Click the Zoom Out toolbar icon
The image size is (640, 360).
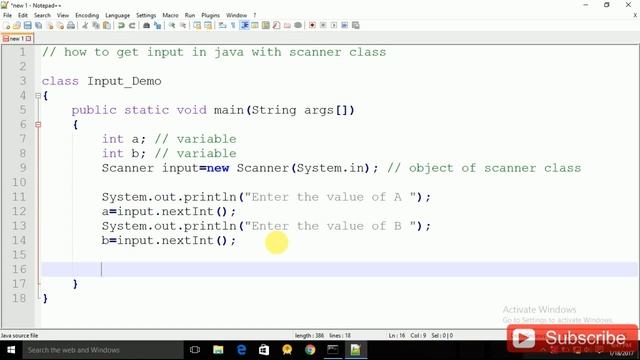coord(183,25)
